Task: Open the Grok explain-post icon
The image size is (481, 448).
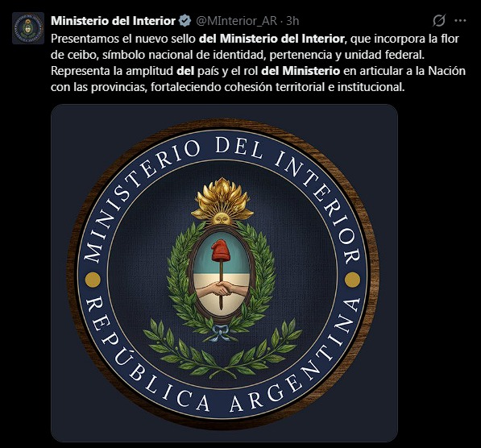Action: coord(439,21)
